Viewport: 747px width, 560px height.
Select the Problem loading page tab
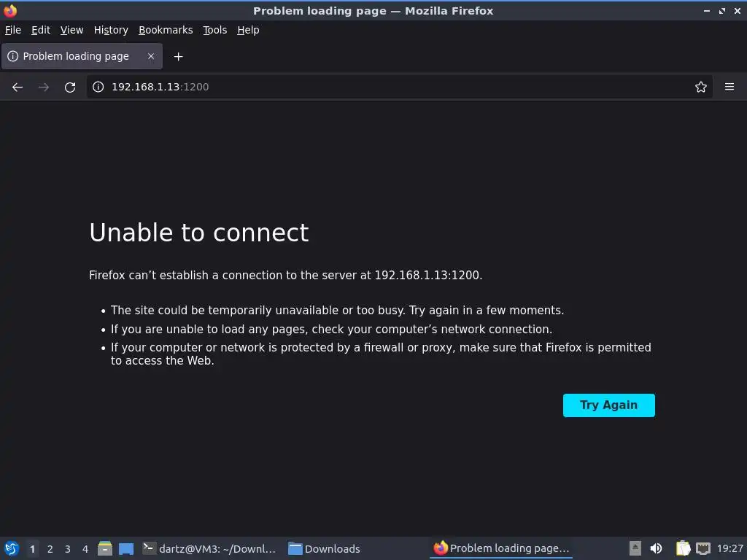[x=82, y=56]
